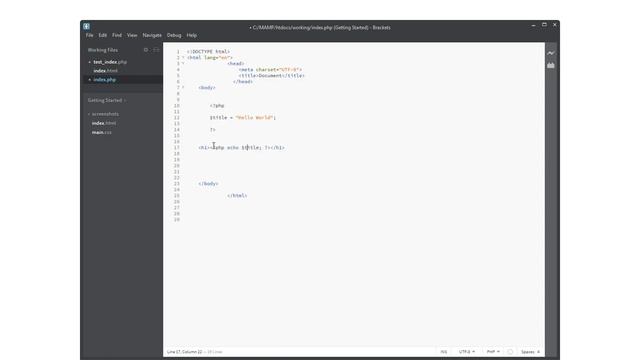Click the closing ?> tag on line 14
This screenshot has width=640, height=360.
pyautogui.click(x=213, y=130)
